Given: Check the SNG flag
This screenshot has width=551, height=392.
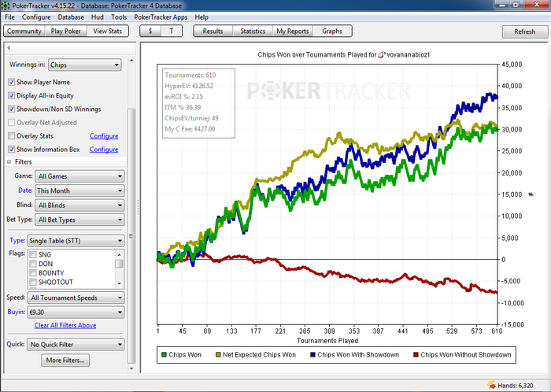Looking at the screenshot, I should (x=33, y=255).
